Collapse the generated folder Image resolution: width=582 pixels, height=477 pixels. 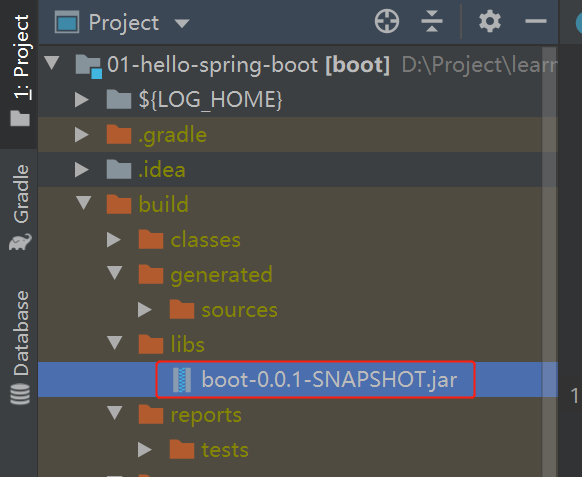point(115,273)
